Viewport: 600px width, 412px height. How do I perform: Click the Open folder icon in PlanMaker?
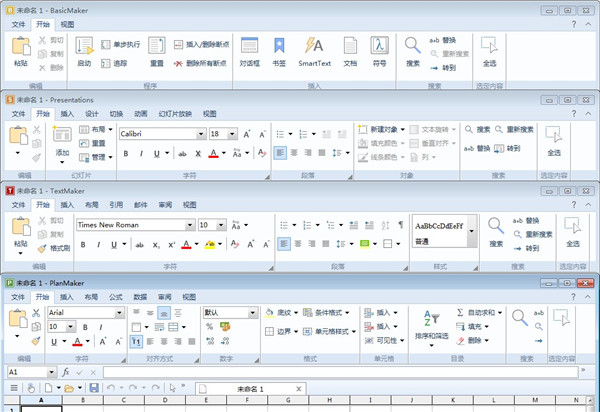click(x=69, y=389)
